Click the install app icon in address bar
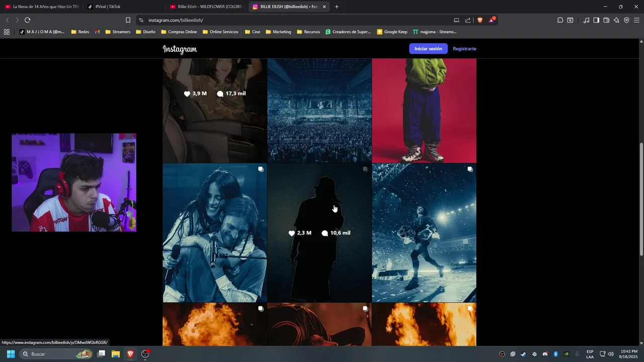644x362 pixels. (456, 20)
